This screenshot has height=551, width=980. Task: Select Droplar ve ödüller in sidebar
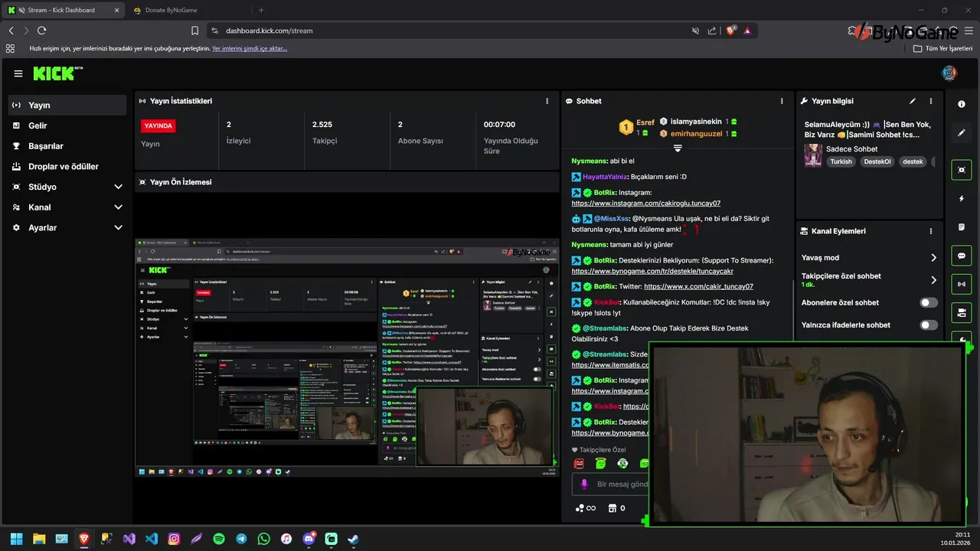(67, 166)
